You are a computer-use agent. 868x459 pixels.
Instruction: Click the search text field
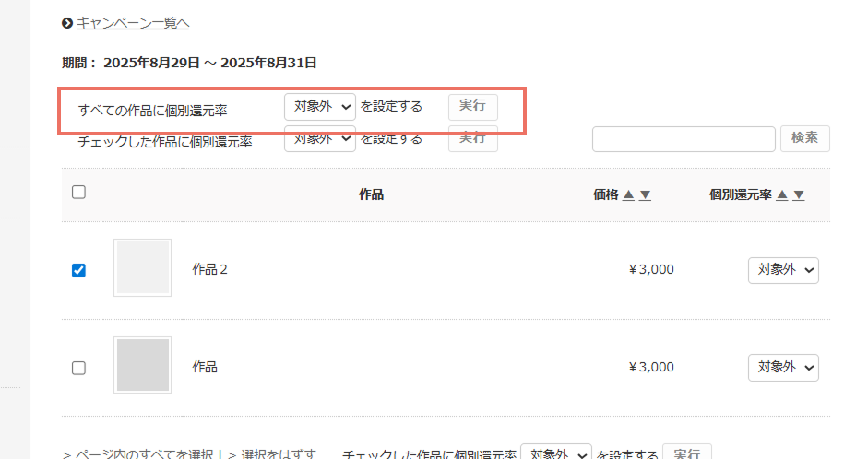683,138
